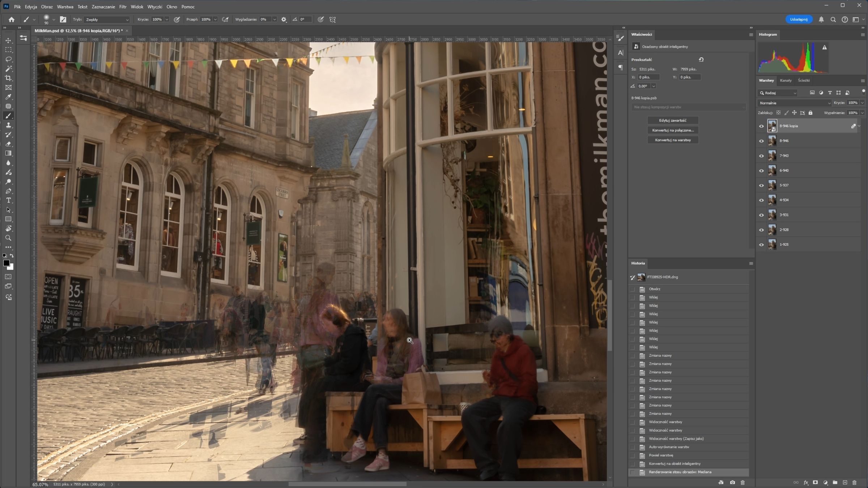This screenshot has height=488, width=868.
Task: Open the Rodzaj layer filter dropdown
Action: [x=778, y=93]
